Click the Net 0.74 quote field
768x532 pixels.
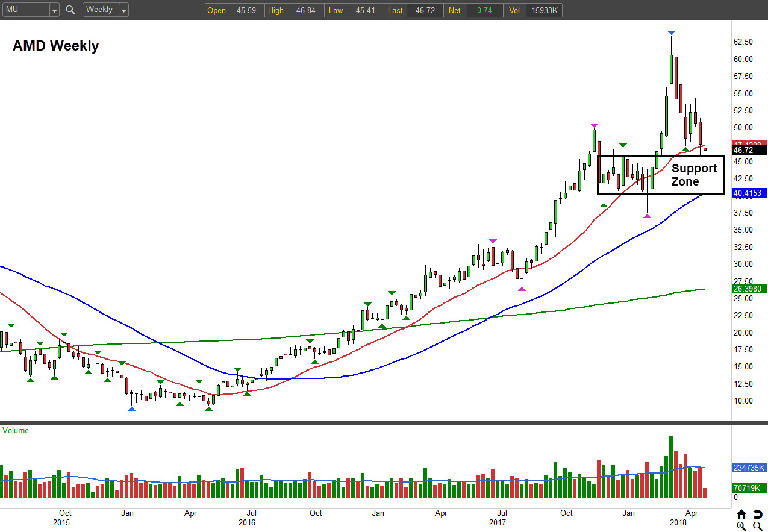pos(473,10)
